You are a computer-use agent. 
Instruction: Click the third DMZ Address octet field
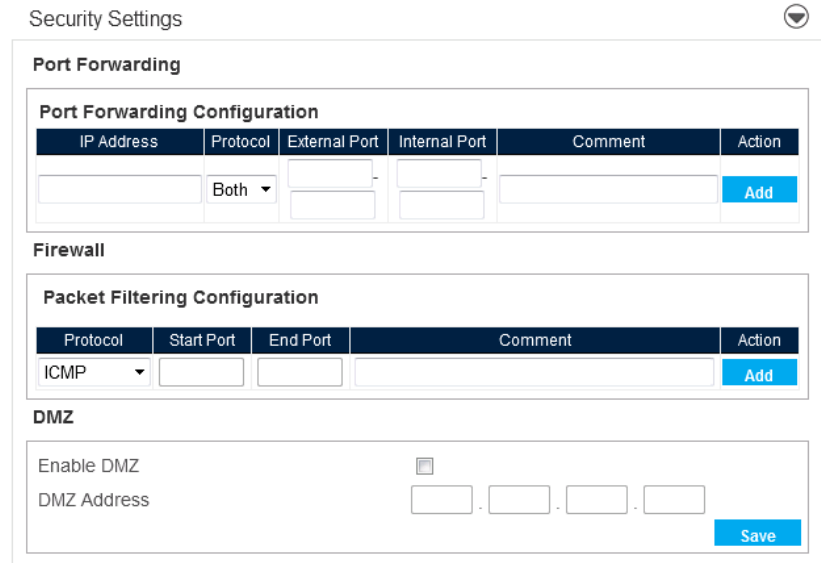click(x=597, y=500)
